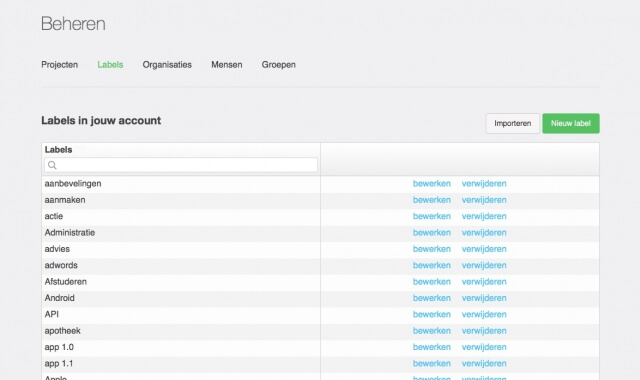
Task: Click the app 1.1 label name
Action: click(x=59, y=364)
